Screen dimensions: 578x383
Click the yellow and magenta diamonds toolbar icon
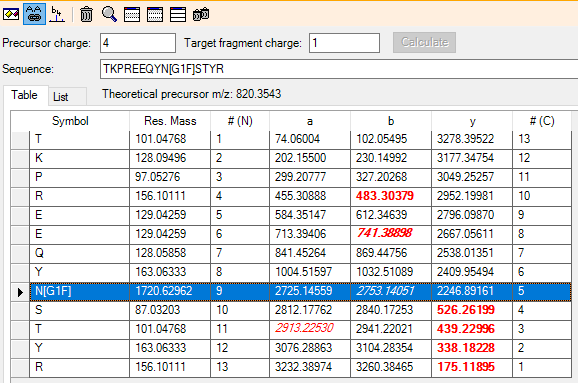coord(11,14)
